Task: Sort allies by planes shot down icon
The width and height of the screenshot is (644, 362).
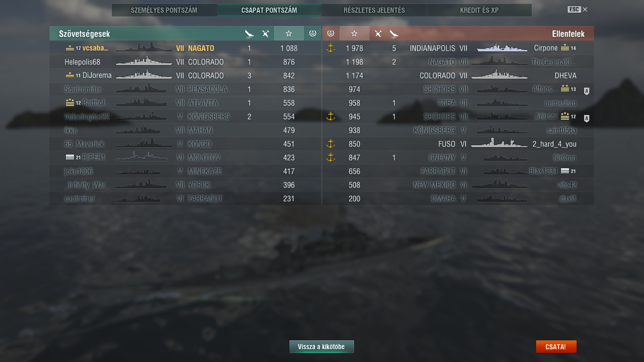Action: pyautogui.click(x=265, y=33)
